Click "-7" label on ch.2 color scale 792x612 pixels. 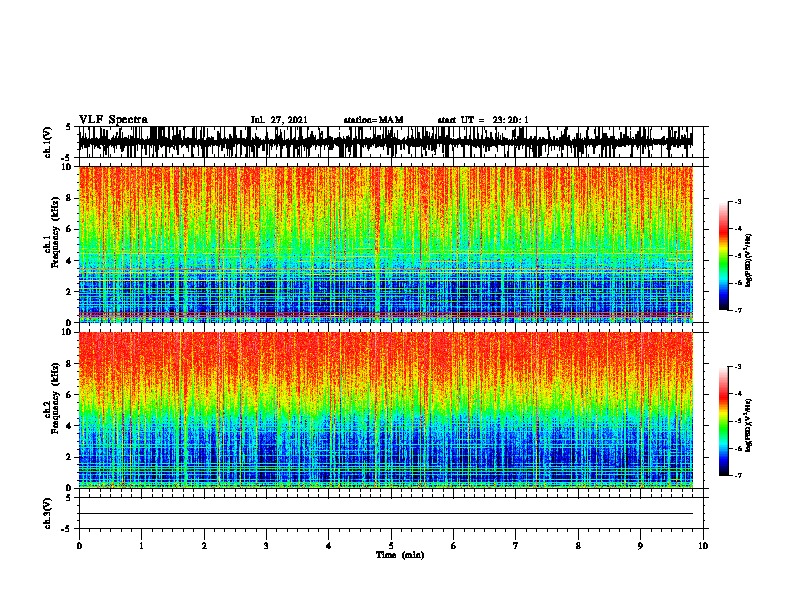(x=738, y=475)
